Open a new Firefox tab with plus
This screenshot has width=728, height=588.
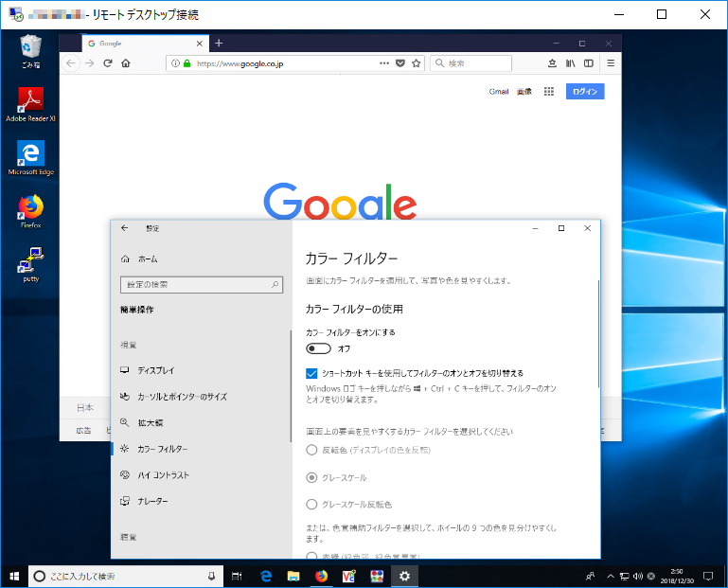219,44
